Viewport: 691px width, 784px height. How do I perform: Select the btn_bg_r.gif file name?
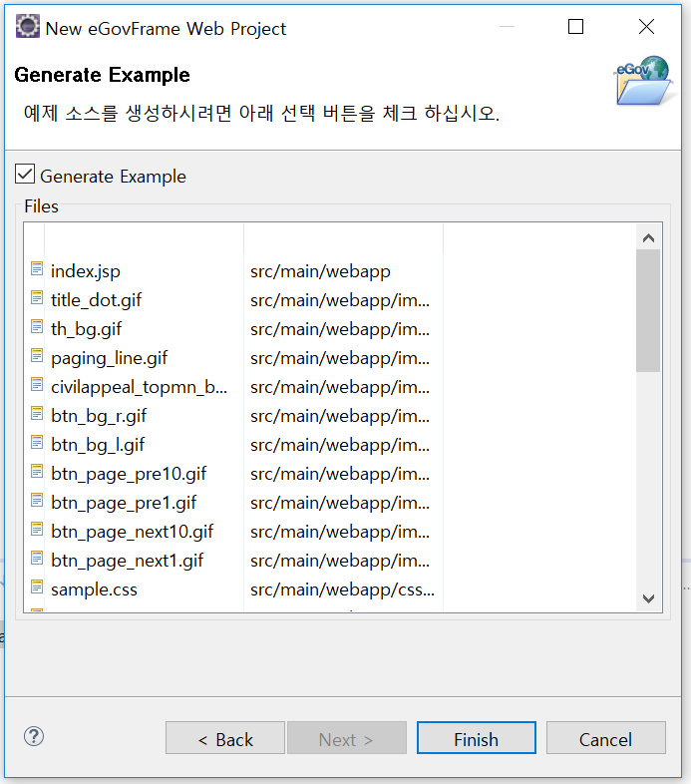(x=99, y=416)
